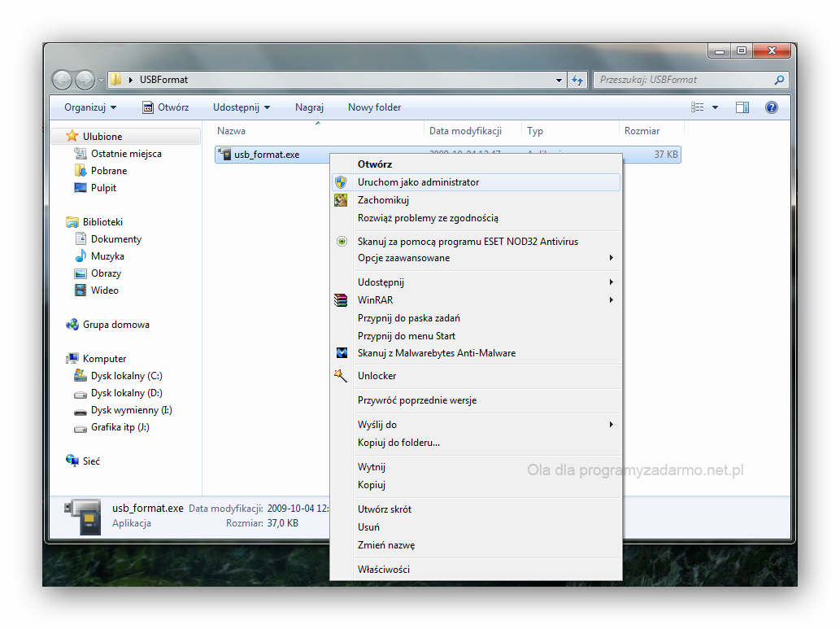Open the address bar history dropdown arrow
Image resolution: width=840 pixels, height=629 pixels.
click(x=559, y=80)
